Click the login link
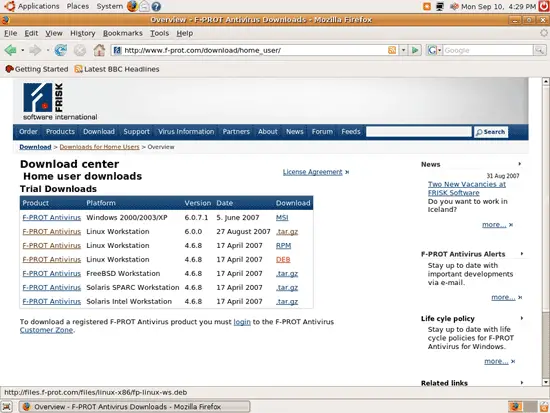Viewport: 550px width, 413px height. pos(242,322)
